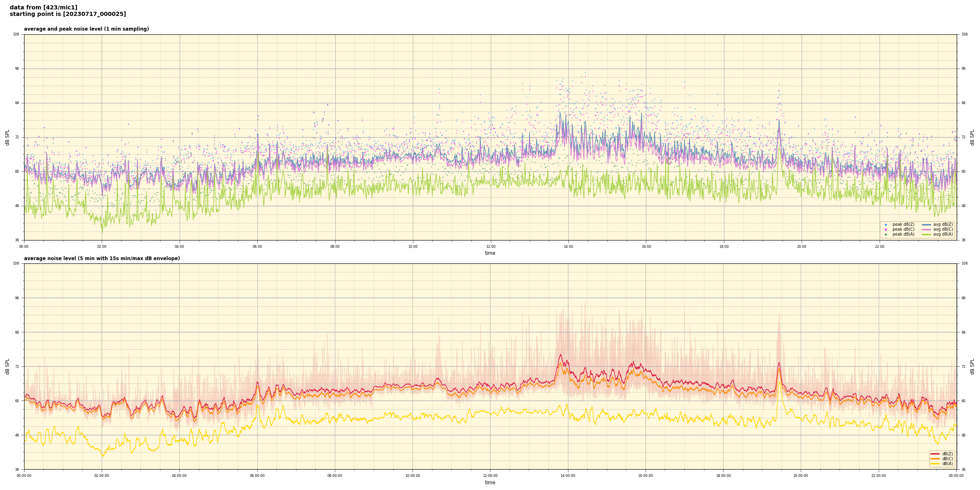980x490 pixels.
Task: Click the 14:00 tick on the upper time axis
Action: [x=568, y=247]
